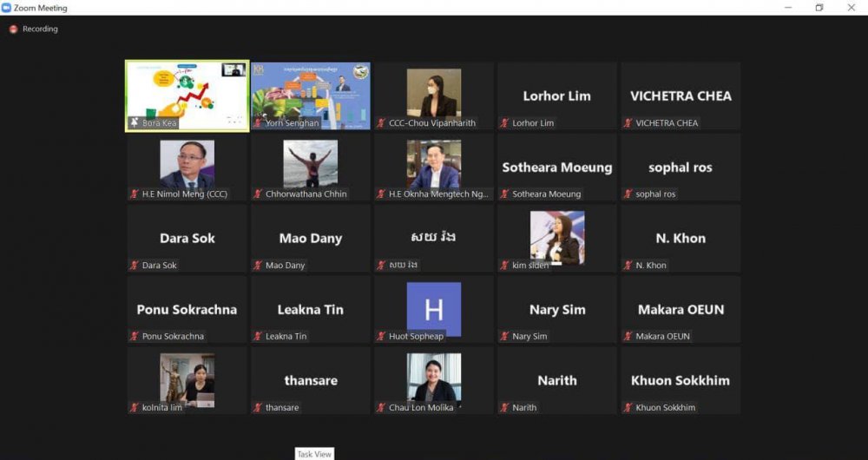Viewport: 868px width, 460px height.
Task: Click the muted microphone icon beside Lorhor Lim
Action: 505,123
